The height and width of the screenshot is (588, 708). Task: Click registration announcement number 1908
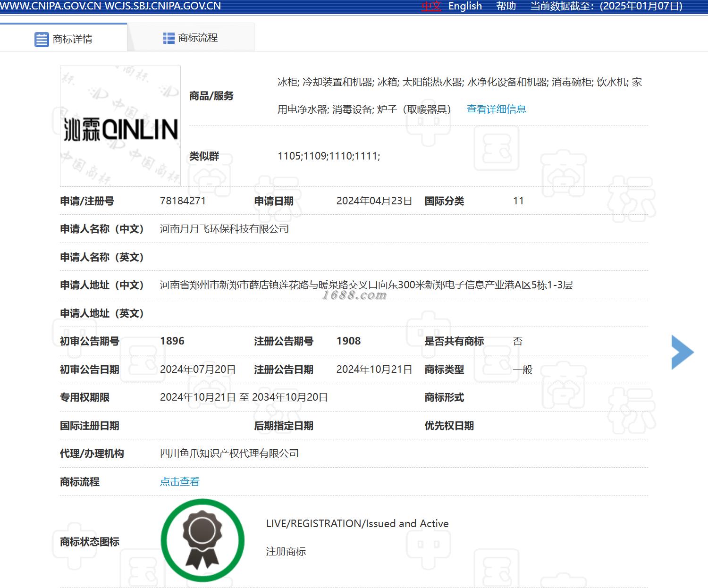[x=348, y=341]
